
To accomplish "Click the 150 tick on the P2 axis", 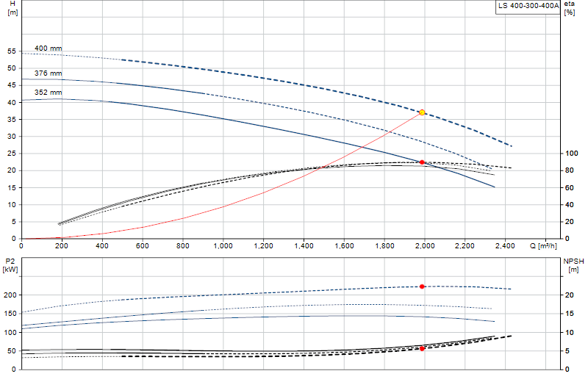I will coord(10,314).
